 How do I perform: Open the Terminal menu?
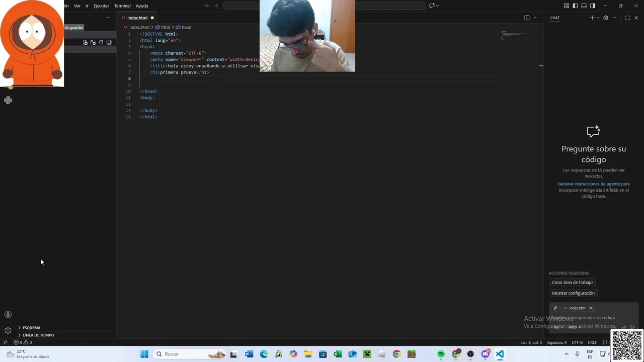pyautogui.click(x=122, y=6)
